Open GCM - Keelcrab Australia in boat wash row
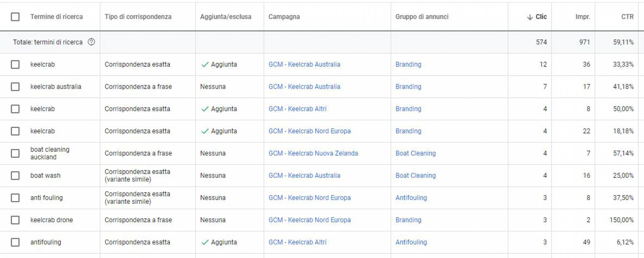Viewport: 644px width, 258px height. (x=304, y=175)
